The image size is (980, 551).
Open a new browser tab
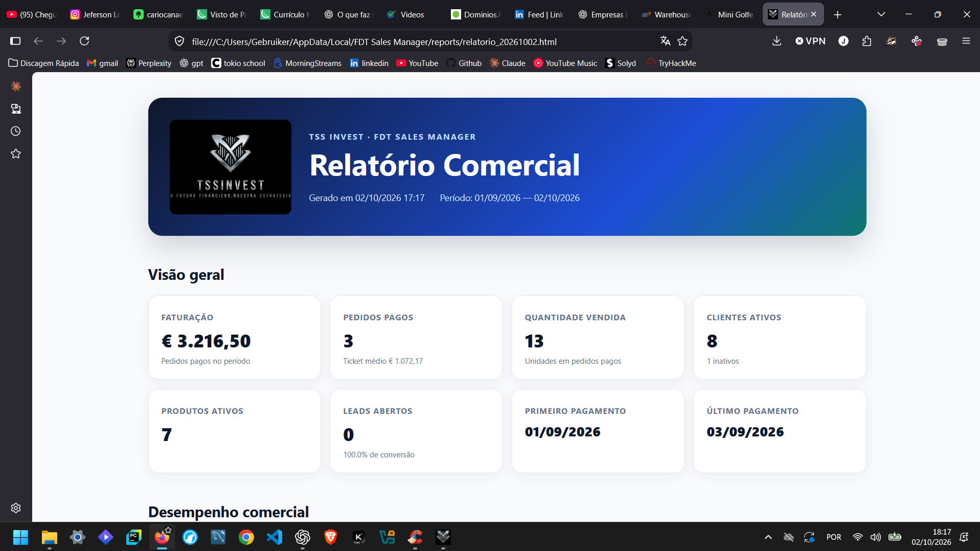(x=837, y=14)
